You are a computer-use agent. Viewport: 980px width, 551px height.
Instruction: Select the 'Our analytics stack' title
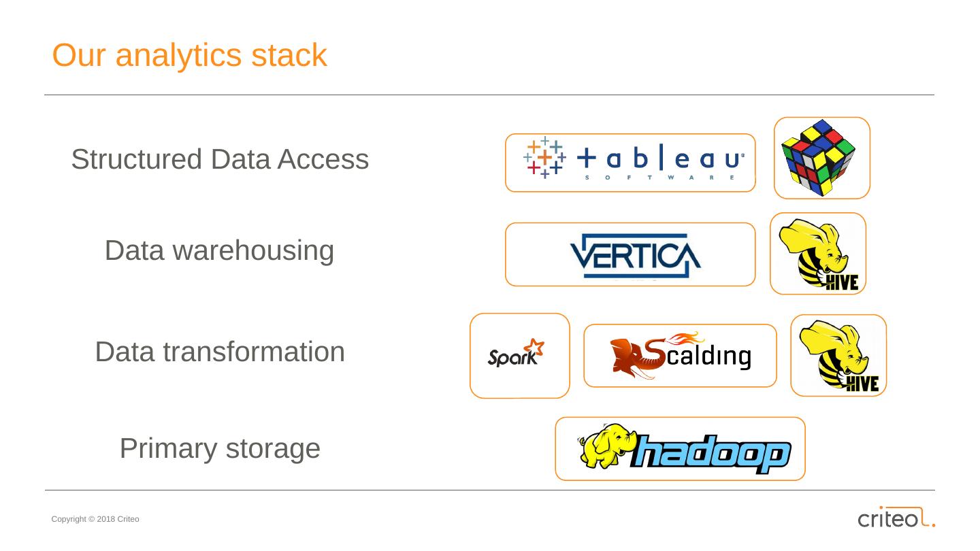[x=189, y=55]
